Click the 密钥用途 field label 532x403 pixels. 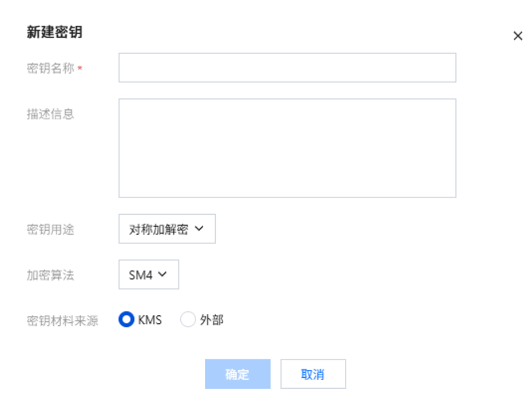[50, 230]
